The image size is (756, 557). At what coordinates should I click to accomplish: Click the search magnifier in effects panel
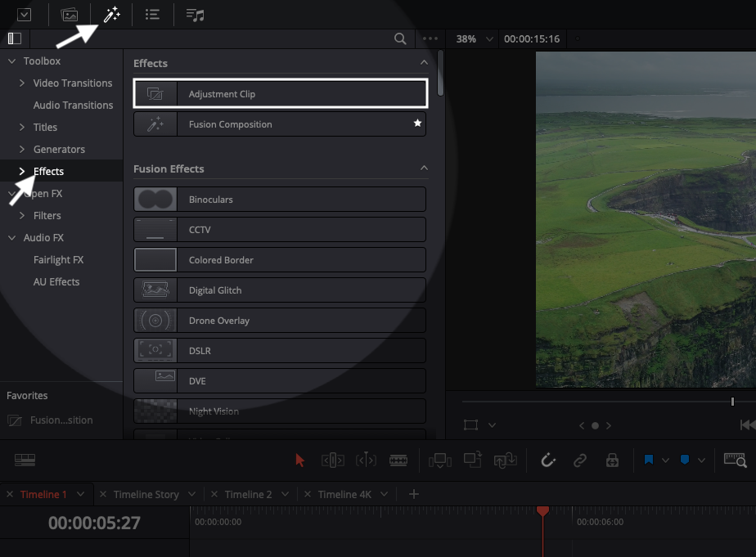tap(400, 38)
